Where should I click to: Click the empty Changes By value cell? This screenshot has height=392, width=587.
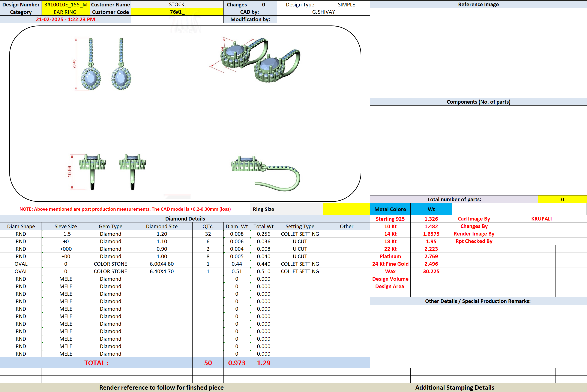(541, 226)
